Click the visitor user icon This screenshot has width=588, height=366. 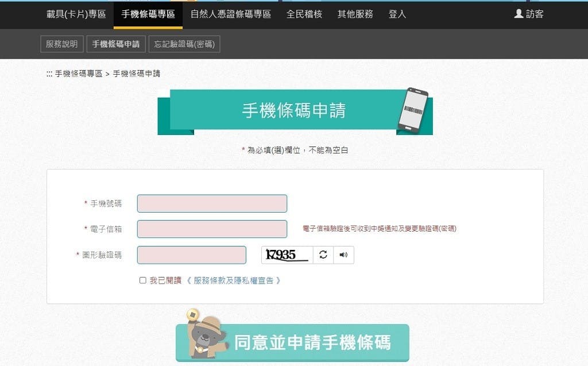coord(519,14)
